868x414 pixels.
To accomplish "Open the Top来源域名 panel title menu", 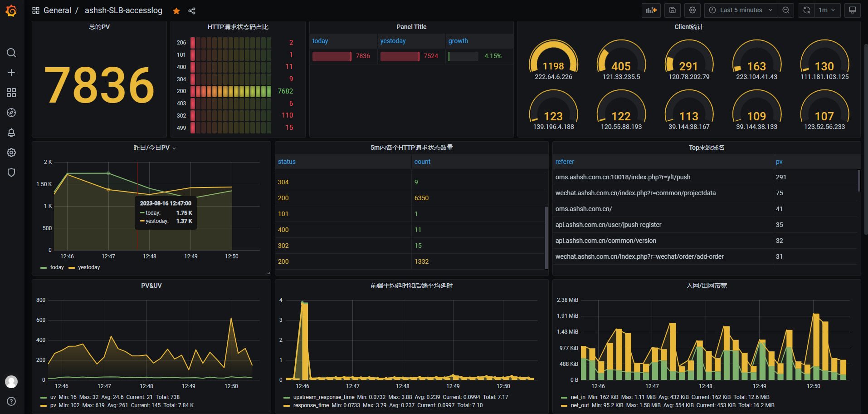I will coord(707,148).
